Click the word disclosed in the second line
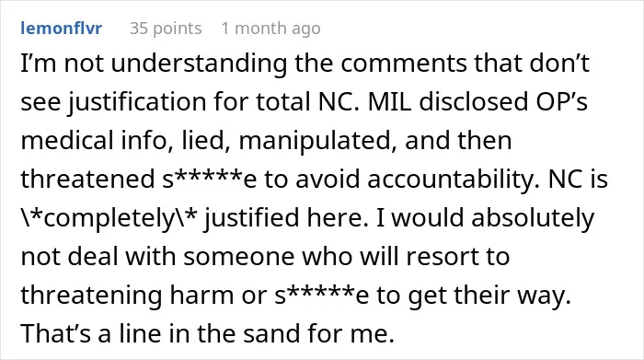 click(x=473, y=102)
